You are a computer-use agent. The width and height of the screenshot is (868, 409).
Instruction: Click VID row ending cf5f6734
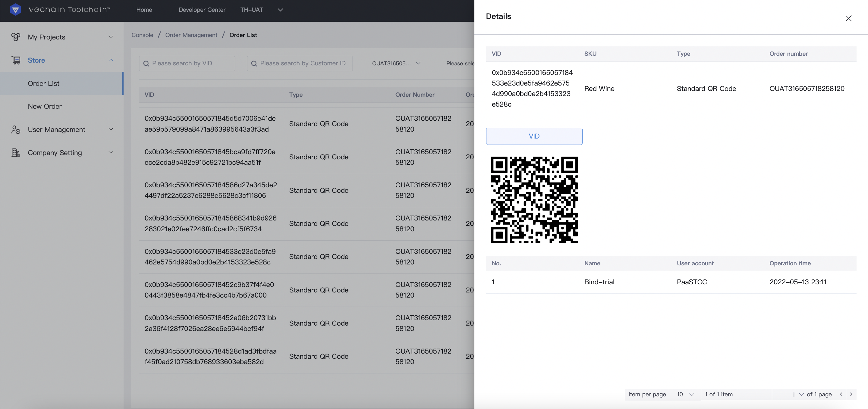click(211, 223)
